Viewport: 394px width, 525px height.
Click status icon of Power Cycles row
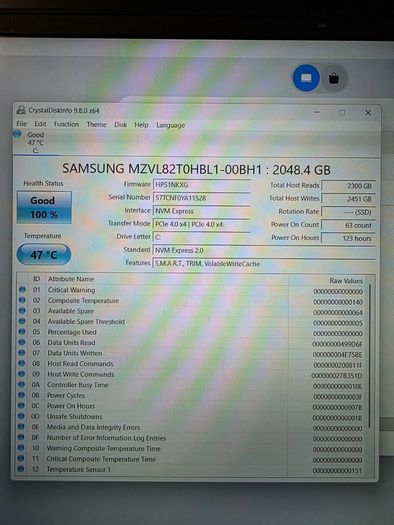(x=21, y=395)
